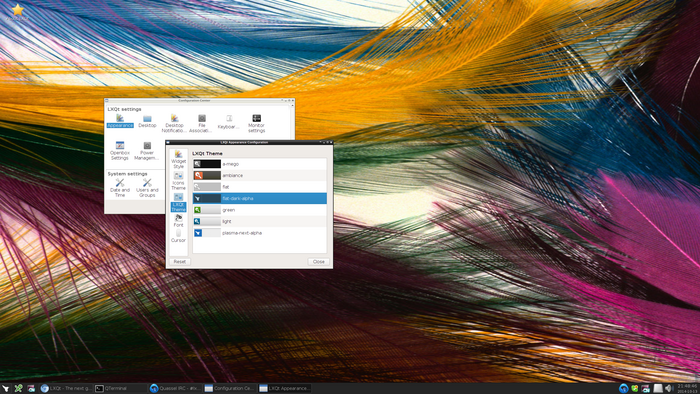Open the Widget Style section
This screenshot has width=700, height=394.
pyautogui.click(x=178, y=159)
